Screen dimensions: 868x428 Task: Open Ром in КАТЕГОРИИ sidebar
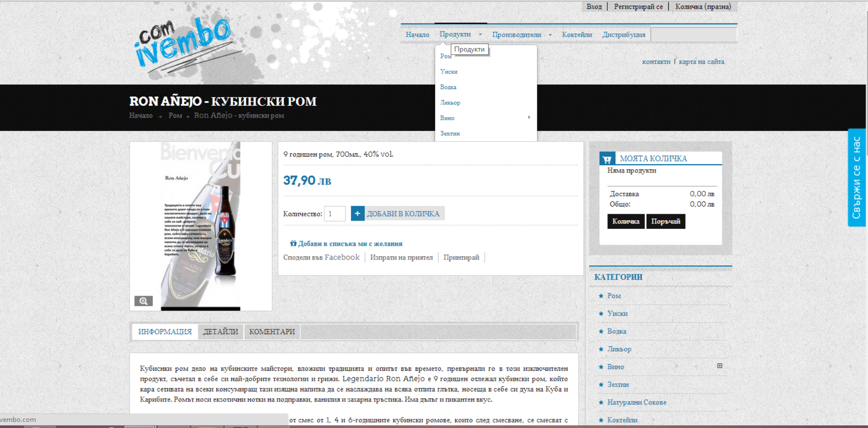(614, 296)
